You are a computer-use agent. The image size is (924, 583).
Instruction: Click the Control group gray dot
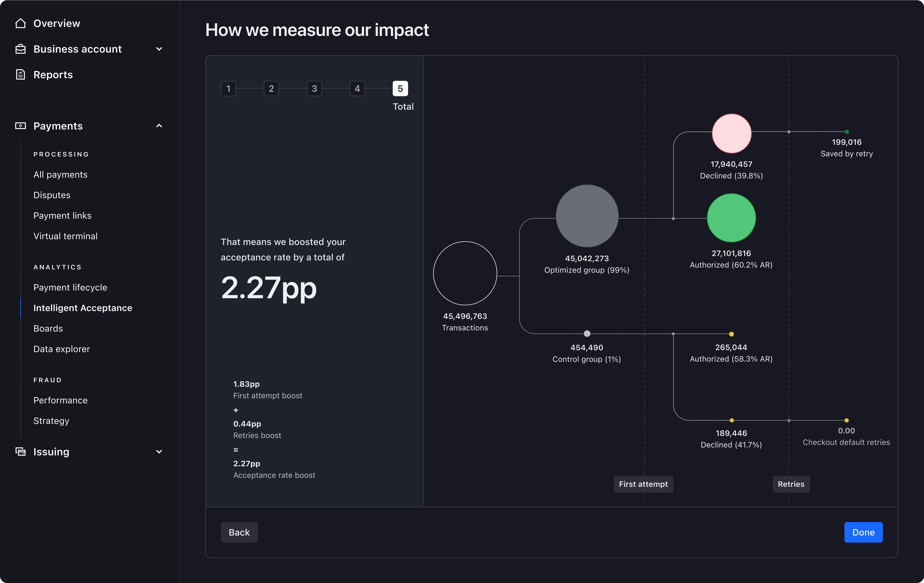click(587, 334)
